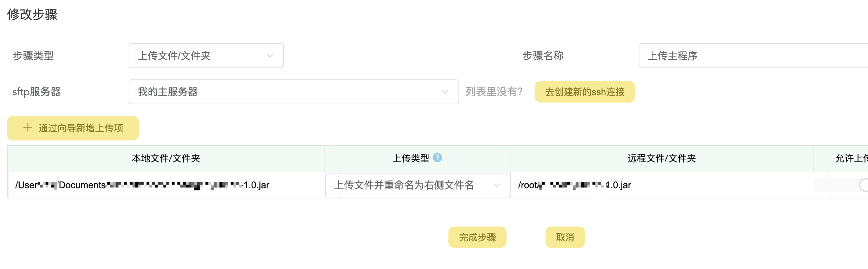Click the 上传类型 column header text
Screen dimensions: 868x269
[410, 158]
